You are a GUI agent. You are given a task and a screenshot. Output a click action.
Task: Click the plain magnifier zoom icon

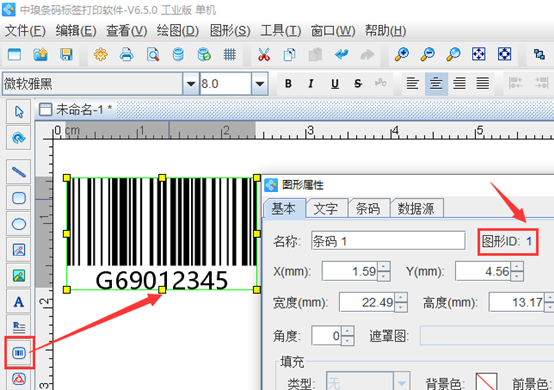(x=453, y=54)
